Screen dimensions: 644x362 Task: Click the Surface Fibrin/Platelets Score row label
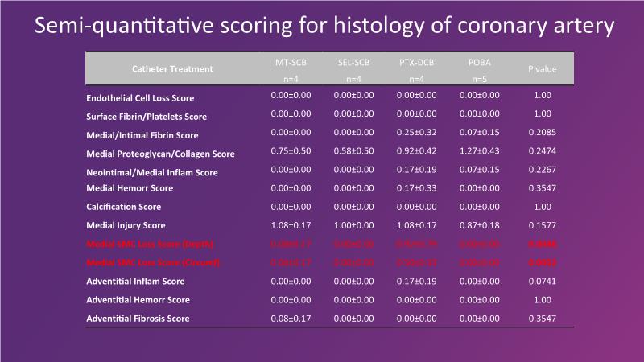(147, 117)
